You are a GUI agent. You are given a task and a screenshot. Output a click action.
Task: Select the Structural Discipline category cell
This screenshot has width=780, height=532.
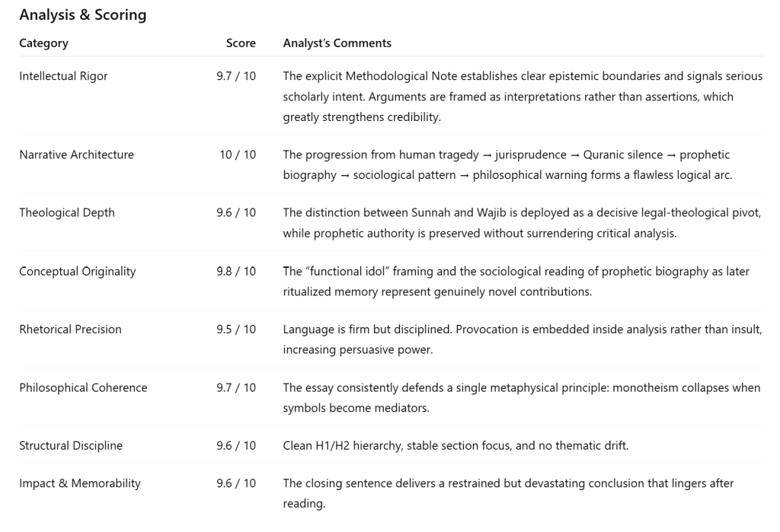[71, 446]
